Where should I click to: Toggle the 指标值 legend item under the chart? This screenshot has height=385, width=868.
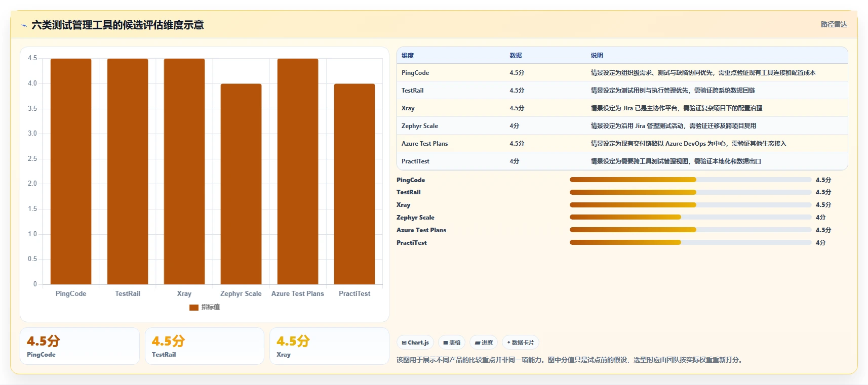205,307
